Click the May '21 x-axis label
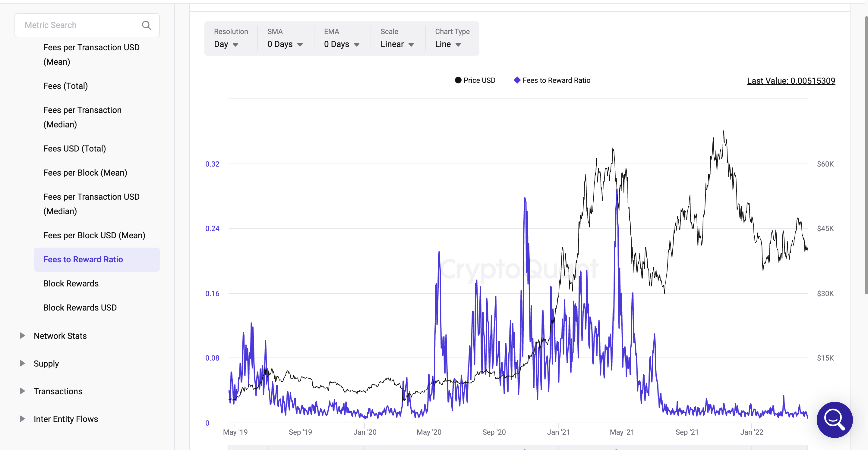The height and width of the screenshot is (450, 868). [622, 432]
